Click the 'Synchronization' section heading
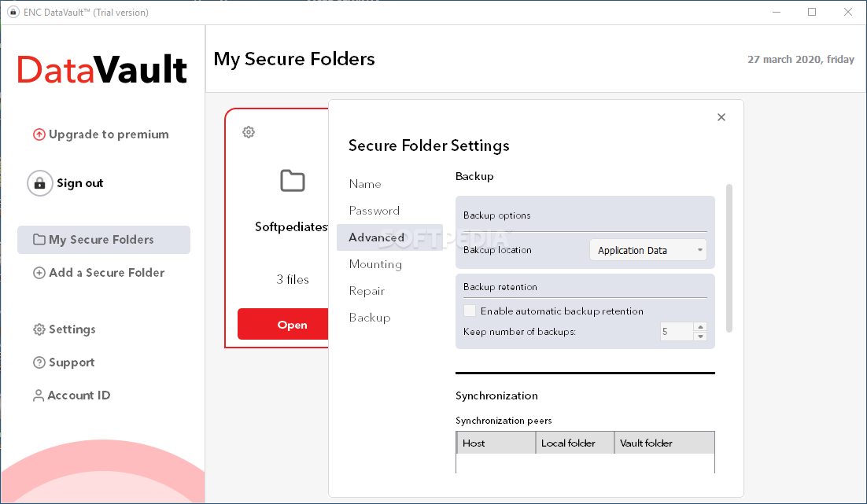The image size is (867, 504). click(496, 395)
